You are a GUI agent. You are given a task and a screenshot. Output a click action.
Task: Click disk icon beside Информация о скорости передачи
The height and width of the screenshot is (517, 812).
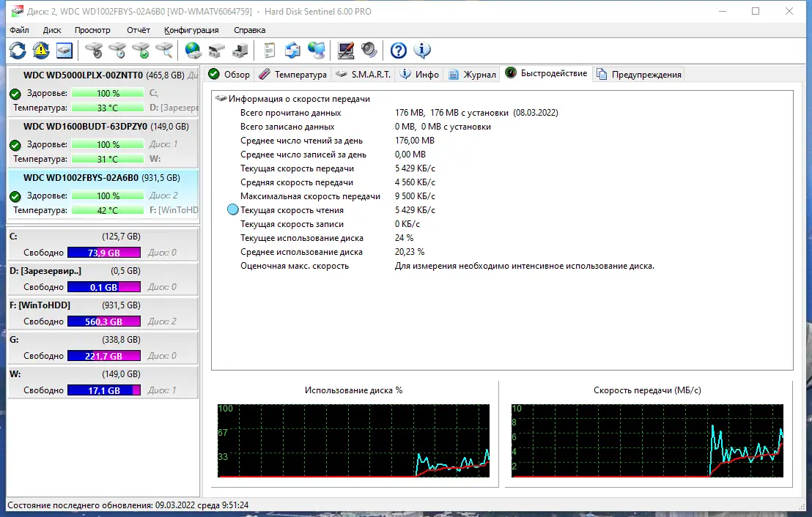pyautogui.click(x=221, y=98)
